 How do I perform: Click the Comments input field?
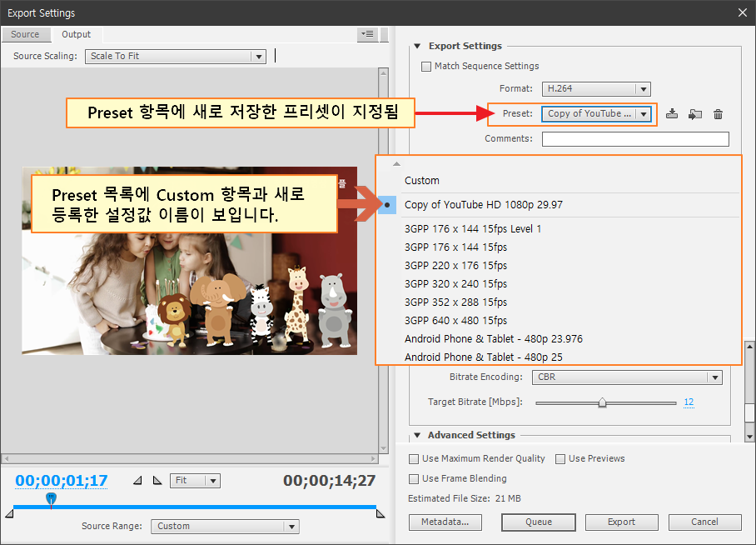[x=635, y=139]
